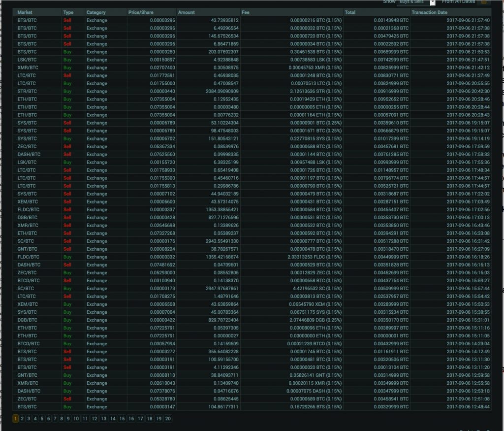Click price 0.00000173 in SC/BTC row
This screenshot has height=431, width=504.
(162, 289)
